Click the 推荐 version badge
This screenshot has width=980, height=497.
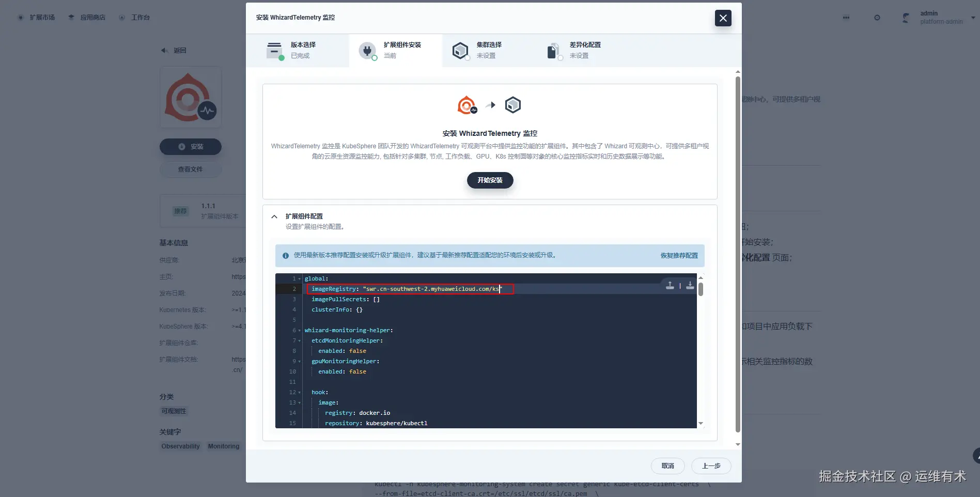180,211
